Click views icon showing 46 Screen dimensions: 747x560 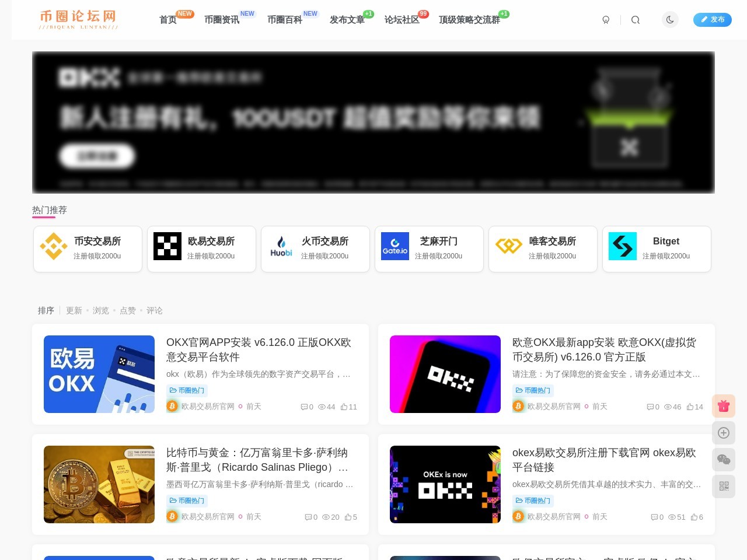[x=668, y=407]
